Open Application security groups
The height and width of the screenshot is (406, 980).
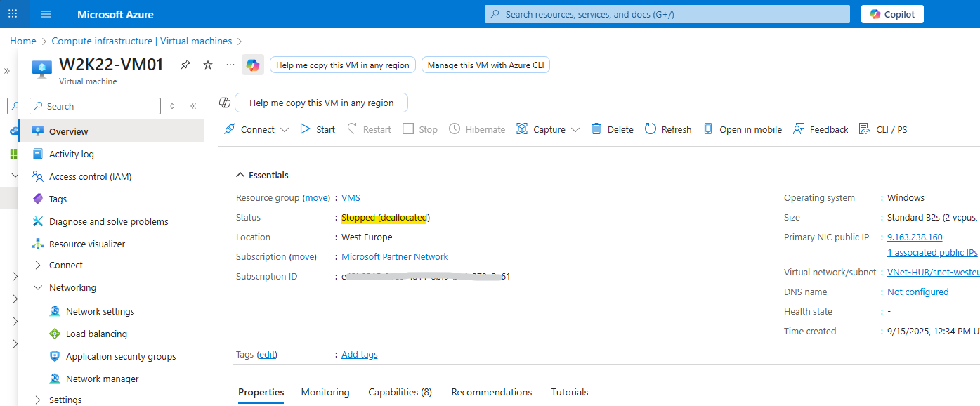pos(121,356)
